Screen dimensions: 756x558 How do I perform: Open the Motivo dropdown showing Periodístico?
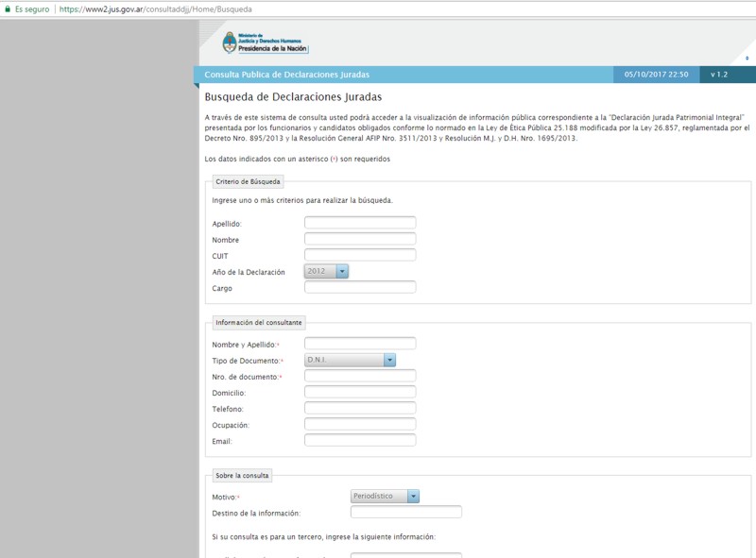pyautogui.click(x=385, y=497)
